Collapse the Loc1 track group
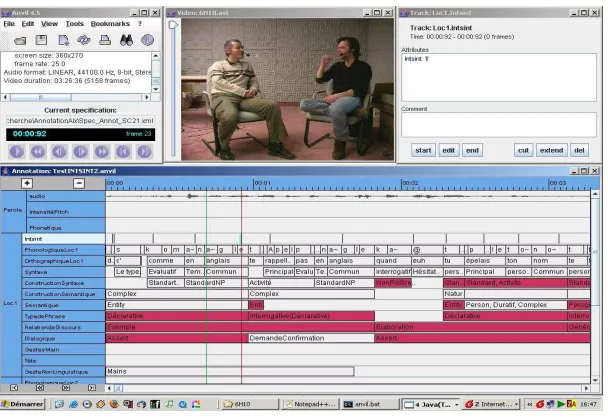This screenshot has width=608, height=420. (10, 303)
